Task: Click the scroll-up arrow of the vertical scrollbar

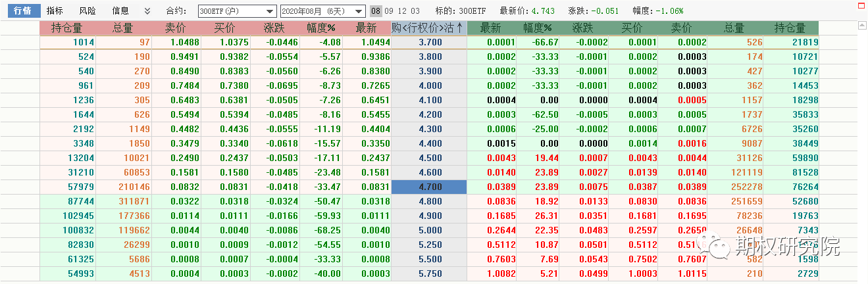Action: point(862,25)
